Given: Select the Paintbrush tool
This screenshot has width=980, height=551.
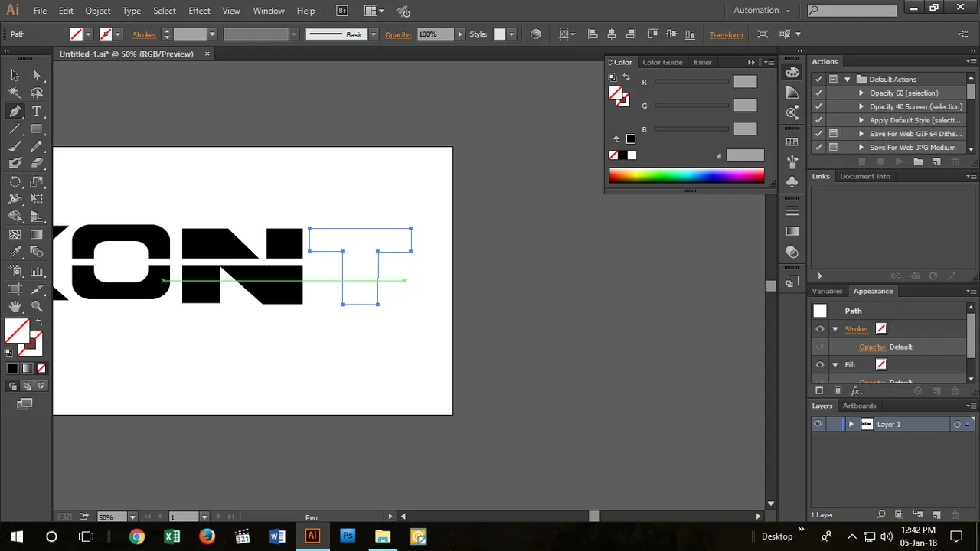Looking at the screenshot, I should [15, 146].
